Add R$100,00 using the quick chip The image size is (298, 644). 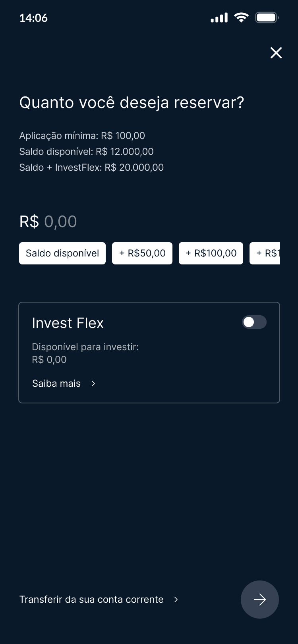(211, 253)
